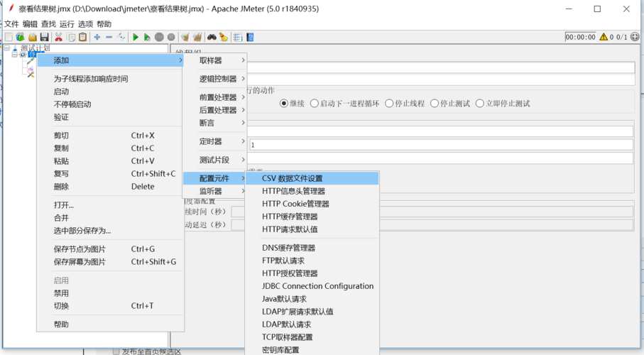The height and width of the screenshot is (355, 644).
Task: Click the Collapse All minus icon
Action: point(109,38)
